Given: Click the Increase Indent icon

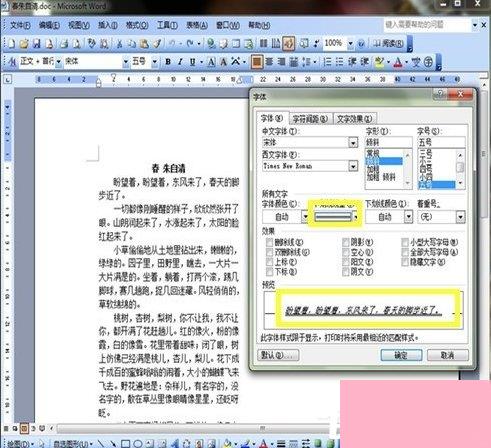Looking at the screenshot, I should tap(365, 62).
